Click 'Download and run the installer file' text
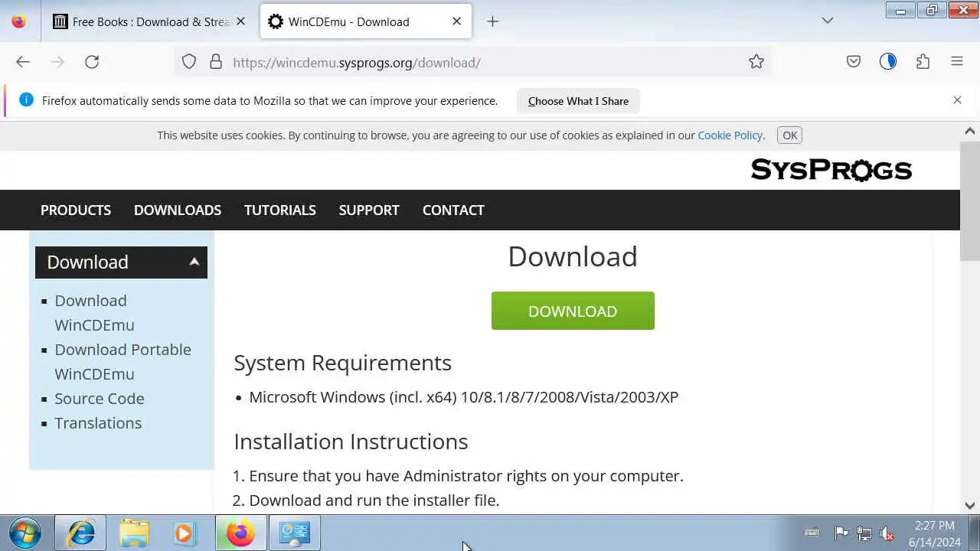Screen dimensions: 980x551 click(x=374, y=500)
